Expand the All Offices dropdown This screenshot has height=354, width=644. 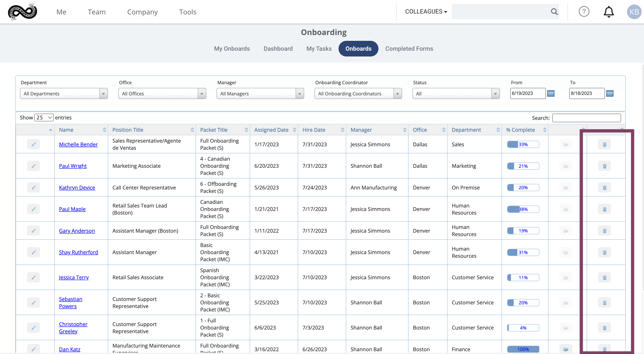pos(162,93)
